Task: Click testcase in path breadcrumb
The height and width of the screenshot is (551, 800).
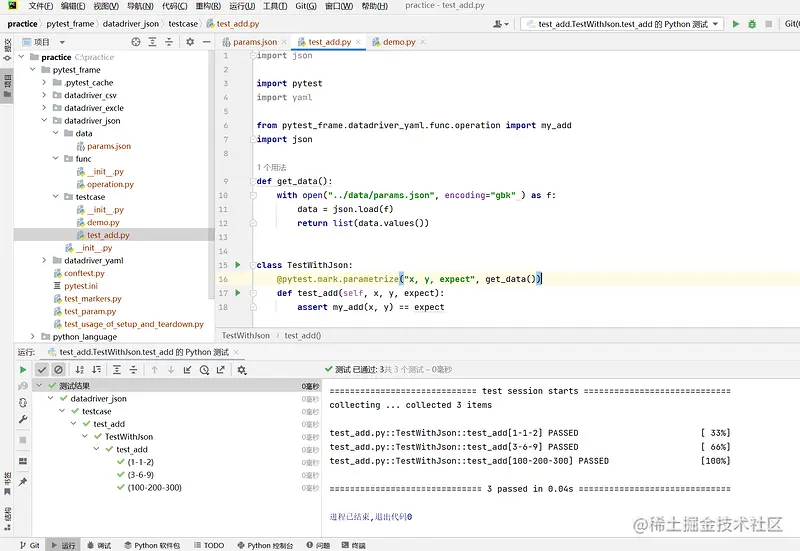Action: 183,24
